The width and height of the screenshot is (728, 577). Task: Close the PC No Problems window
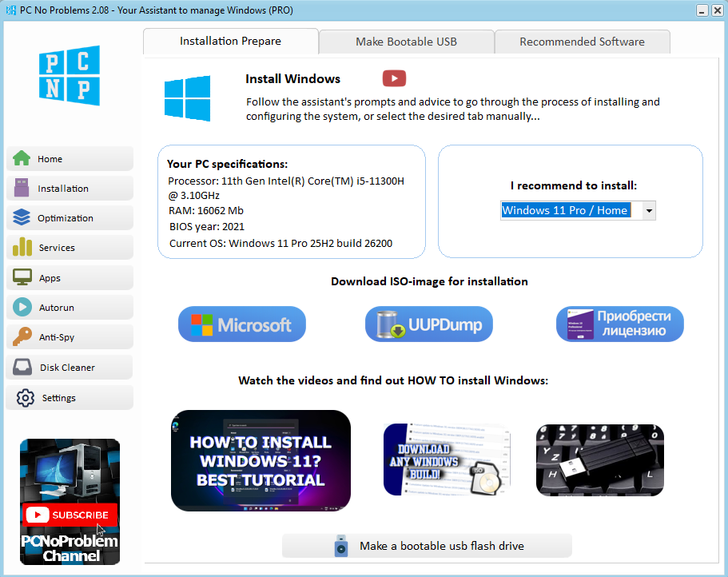pos(718,10)
